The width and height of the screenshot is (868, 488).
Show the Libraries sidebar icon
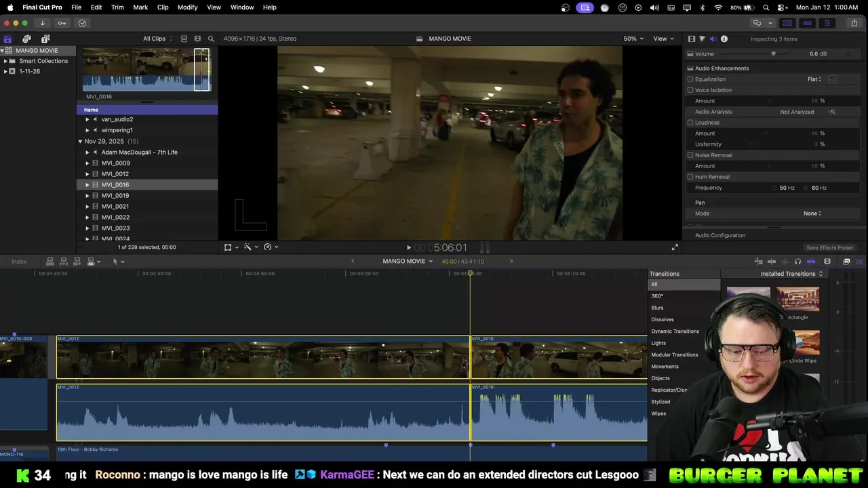click(x=7, y=39)
